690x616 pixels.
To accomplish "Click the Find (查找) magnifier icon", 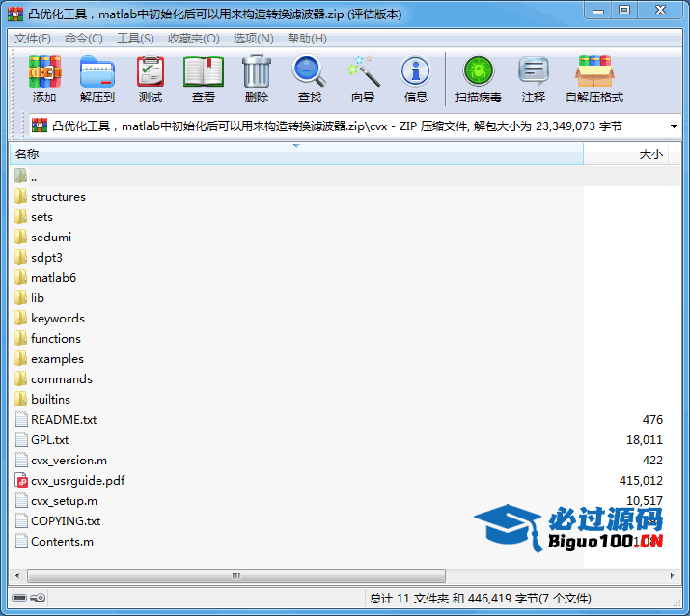I will (x=309, y=71).
